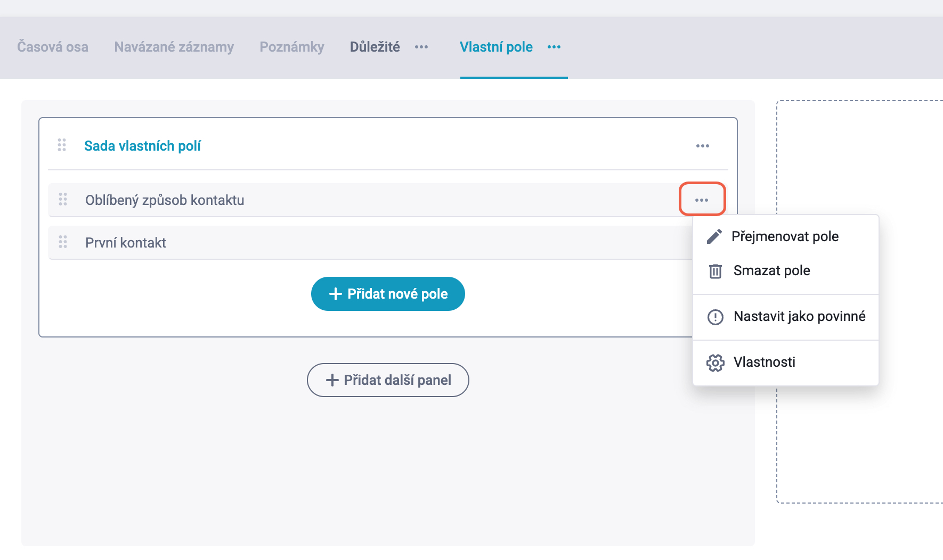Image resolution: width=943 pixels, height=560 pixels.
Task: Select the První kontakt field row
Action: pyautogui.click(x=370, y=243)
